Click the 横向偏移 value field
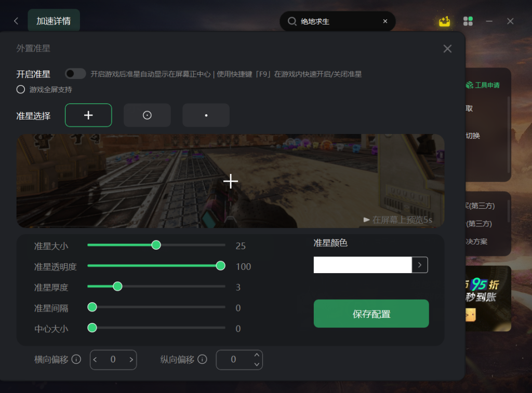The width and height of the screenshot is (532, 393). [x=113, y=359]
